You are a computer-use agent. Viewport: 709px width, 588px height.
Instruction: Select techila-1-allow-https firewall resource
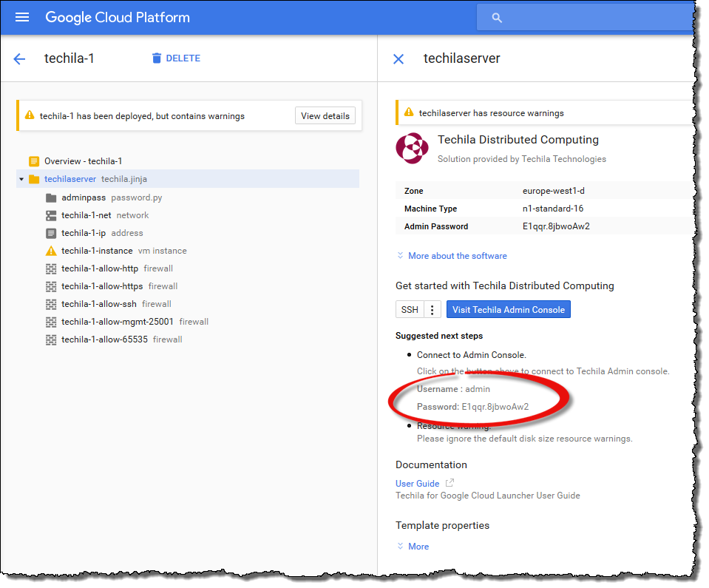point(112,286)
